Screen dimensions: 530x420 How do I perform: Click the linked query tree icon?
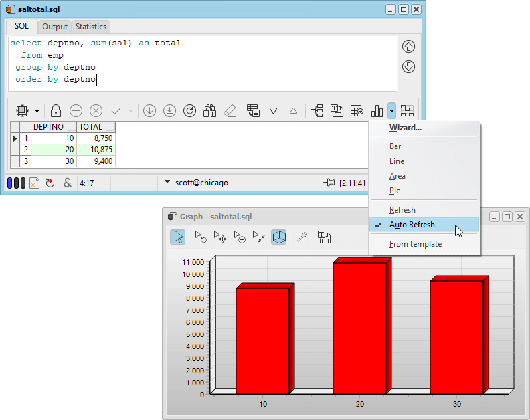[317, 110]
